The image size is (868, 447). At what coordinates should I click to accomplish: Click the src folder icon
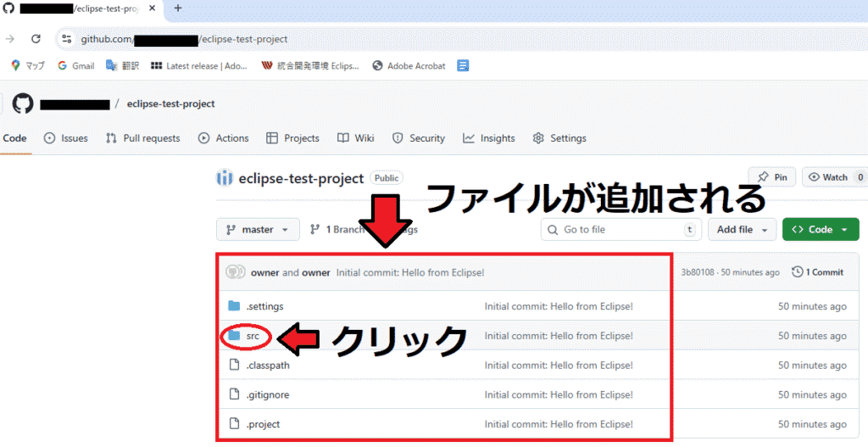235,336
